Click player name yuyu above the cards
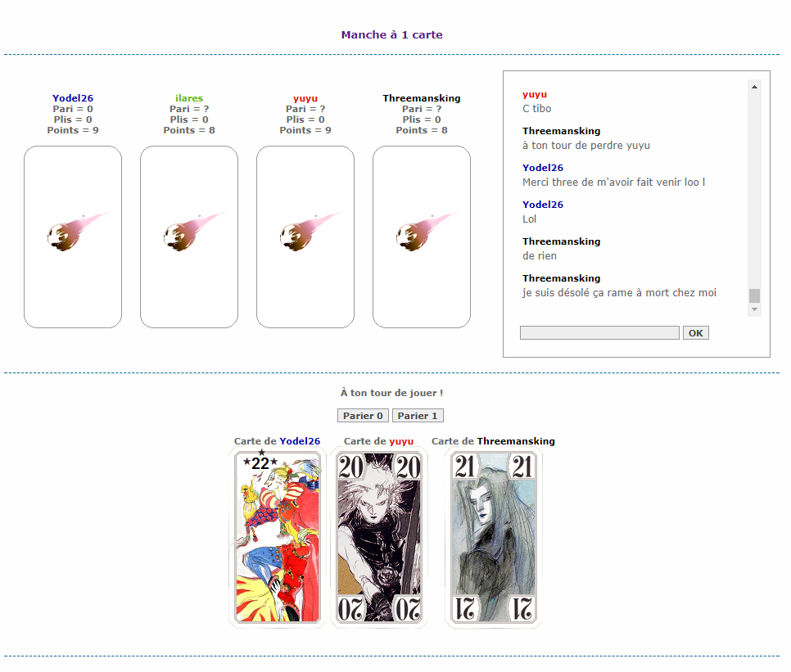Screen dimensions: 791x672 pyautogui.click(x=305, y=98)
